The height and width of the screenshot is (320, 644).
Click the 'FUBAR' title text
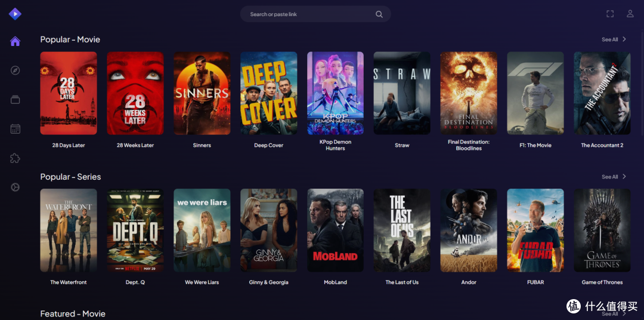point(535,282)
